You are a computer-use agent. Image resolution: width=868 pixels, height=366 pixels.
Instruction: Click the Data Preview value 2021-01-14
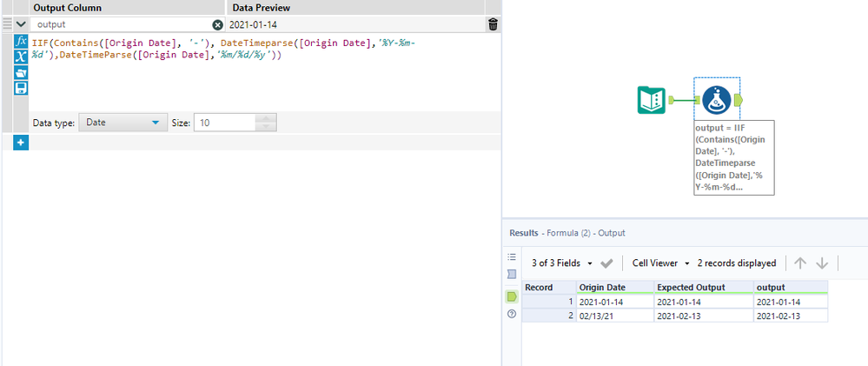point(254,24)
